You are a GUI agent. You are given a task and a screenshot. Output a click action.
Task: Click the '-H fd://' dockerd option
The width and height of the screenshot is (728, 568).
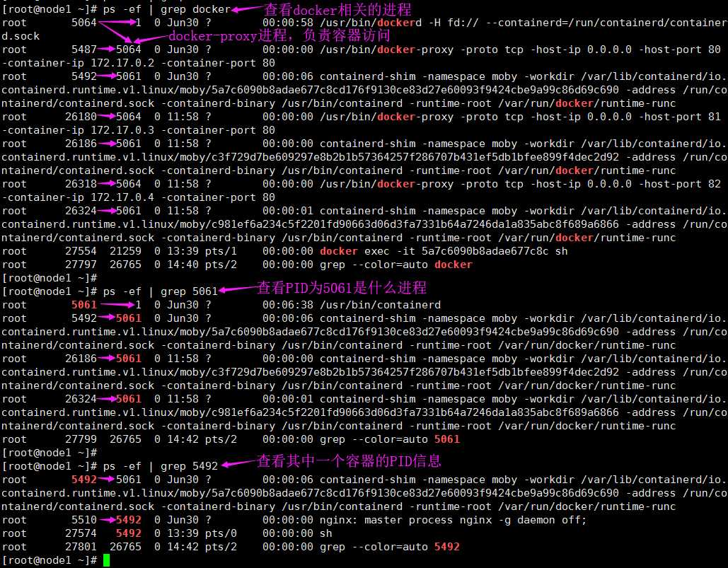[x=453, y=23]
